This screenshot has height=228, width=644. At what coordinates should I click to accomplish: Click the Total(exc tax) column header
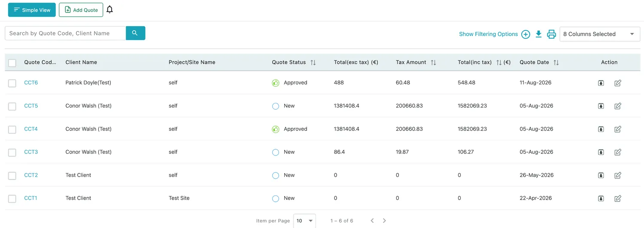pyautogui.click(x=356, y=62)
